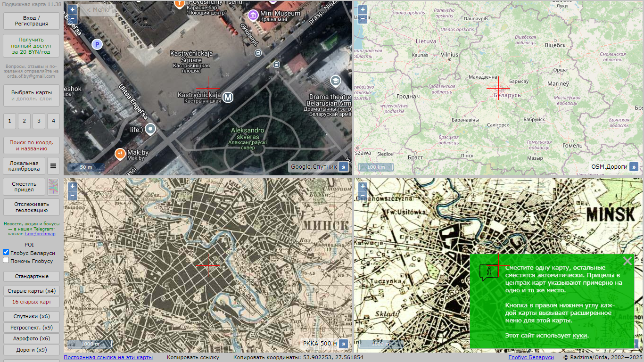Select the Стандартные map preset
Viewport: 644px width, 362px height.
[x=32, y=276]
